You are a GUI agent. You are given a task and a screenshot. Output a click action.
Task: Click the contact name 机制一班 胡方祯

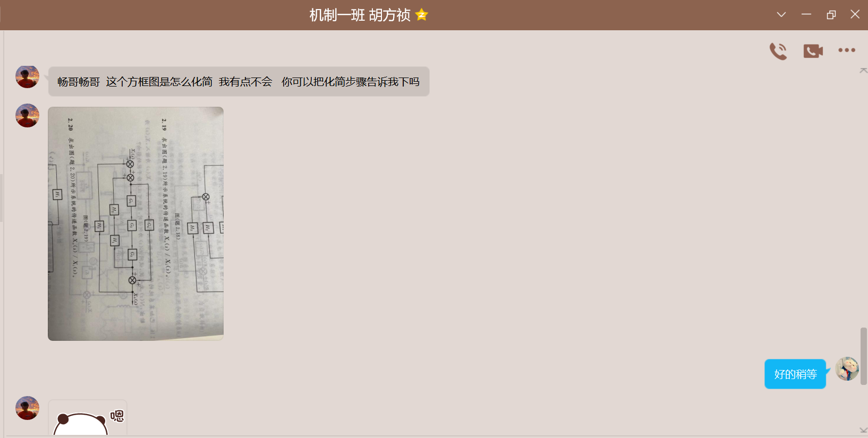[360, 15]
